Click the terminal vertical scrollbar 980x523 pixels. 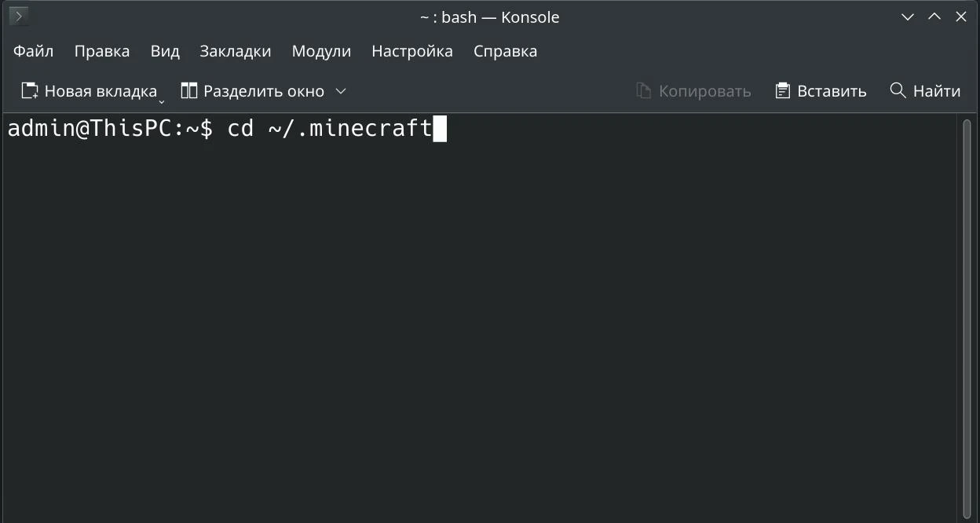tap(967, 318)
